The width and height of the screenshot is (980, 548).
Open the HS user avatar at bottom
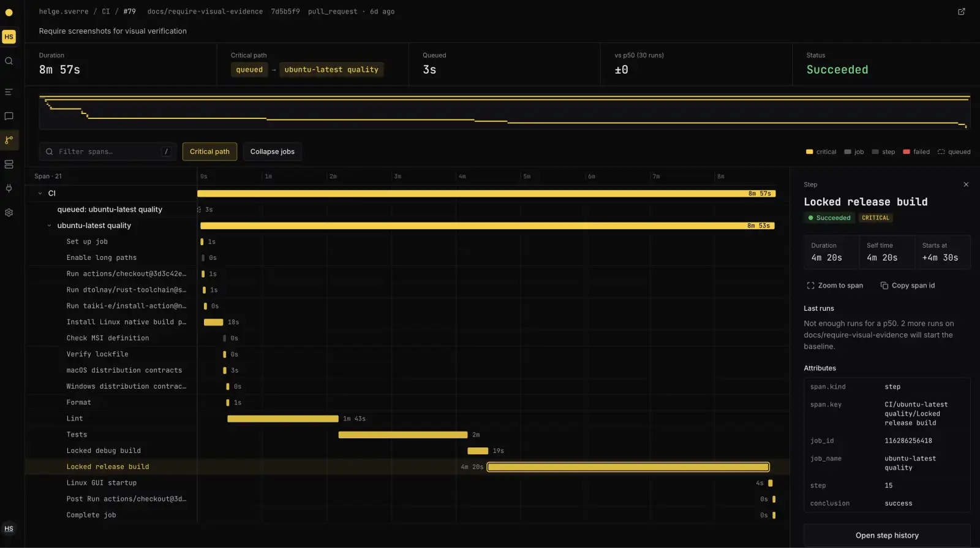click(x=9, y=528)
